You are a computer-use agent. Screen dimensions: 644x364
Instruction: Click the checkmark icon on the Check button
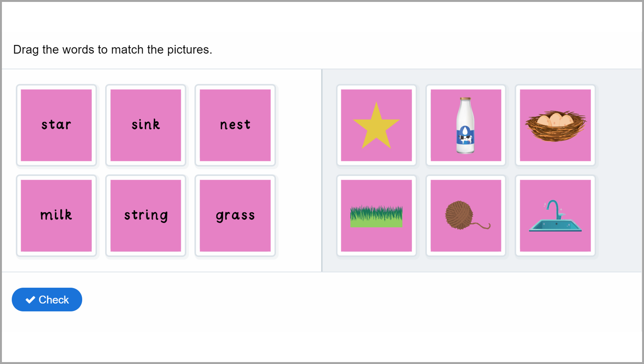pyautogui.click(x=30, y=299)
